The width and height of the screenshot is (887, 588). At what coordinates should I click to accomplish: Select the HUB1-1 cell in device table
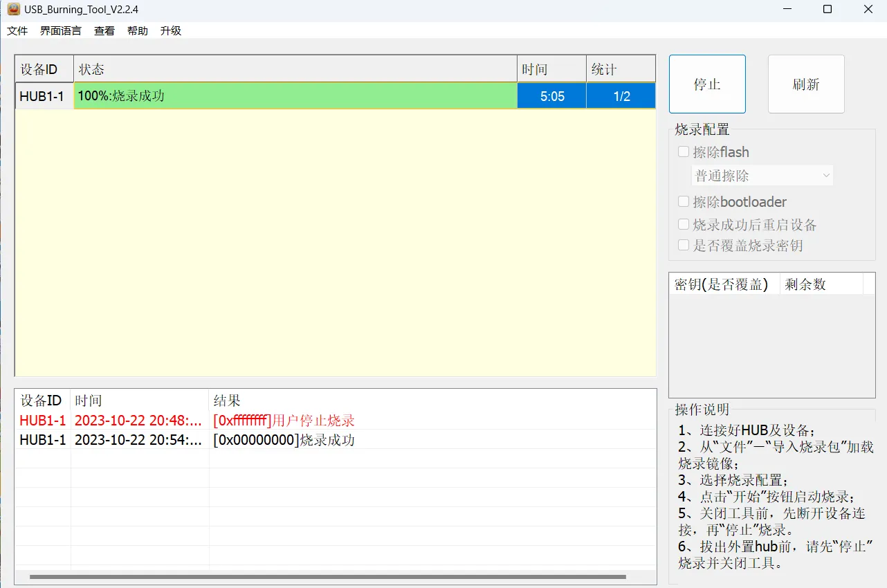(x=44, y=96)
